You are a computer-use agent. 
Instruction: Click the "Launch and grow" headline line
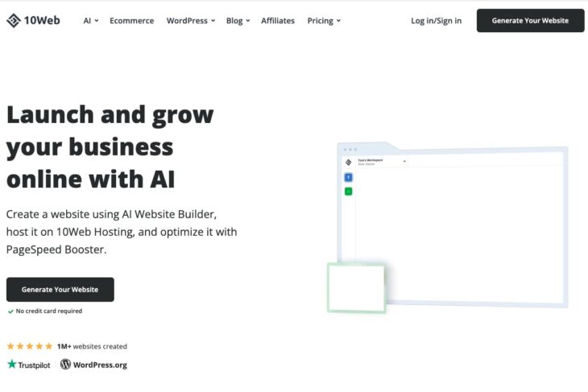[110, 114]
